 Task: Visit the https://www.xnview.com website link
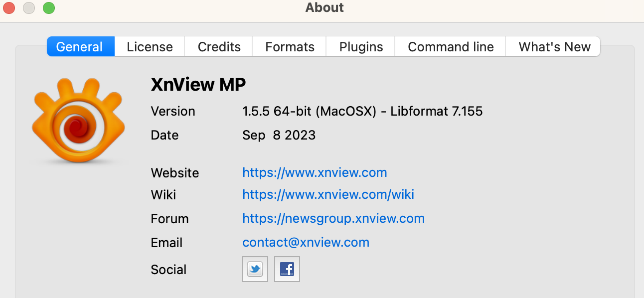[x=315, y=173]
